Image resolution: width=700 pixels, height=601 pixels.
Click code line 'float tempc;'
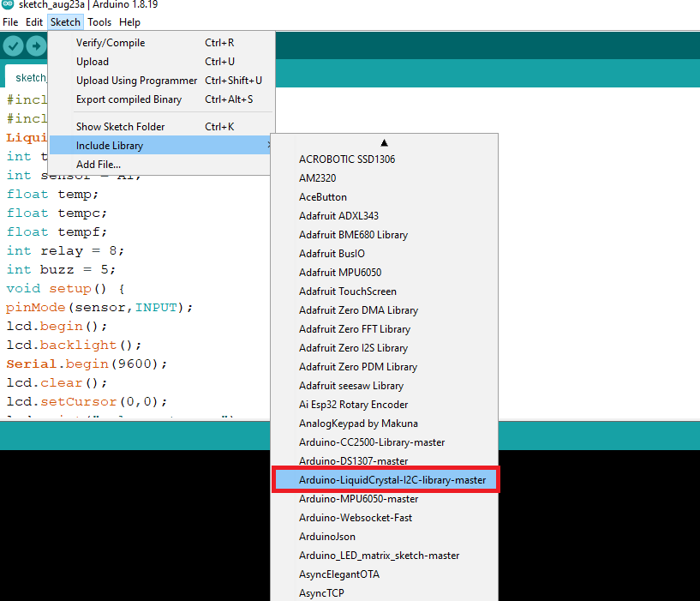coord(57,213)
